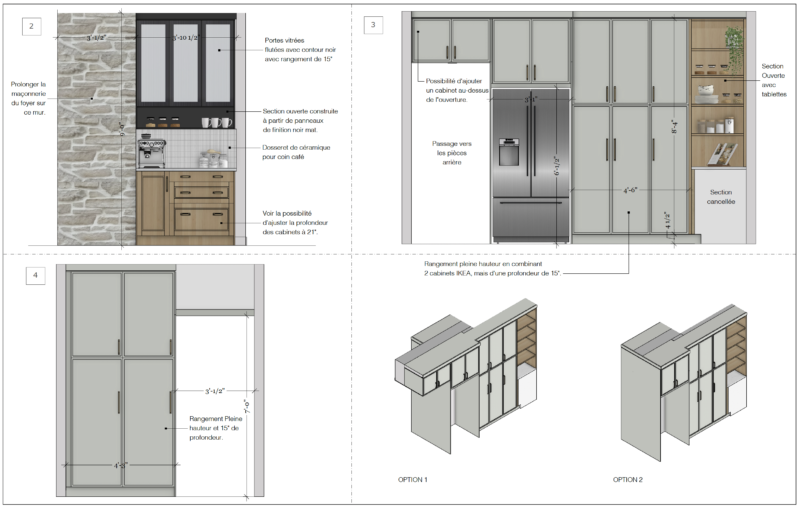Click the "Passage vers les pièces arrière" text
The width and height of the screenshot is (800, 508).
pyautogui.click(x=452, y=153)
